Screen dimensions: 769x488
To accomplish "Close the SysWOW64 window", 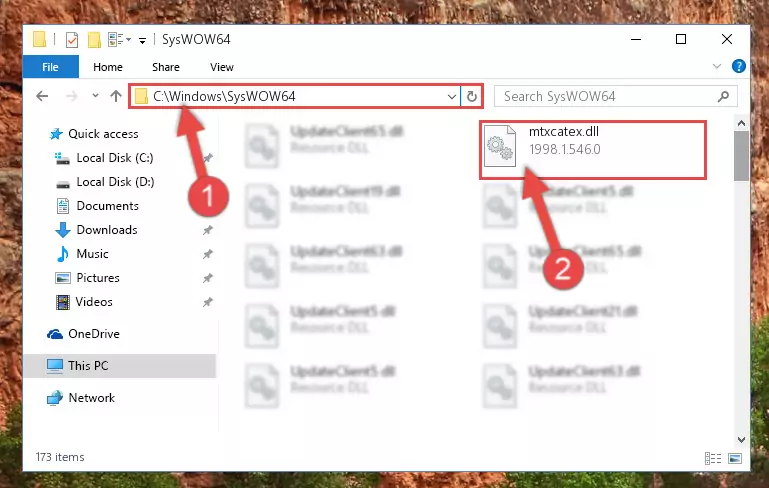I will coord(727,39).
